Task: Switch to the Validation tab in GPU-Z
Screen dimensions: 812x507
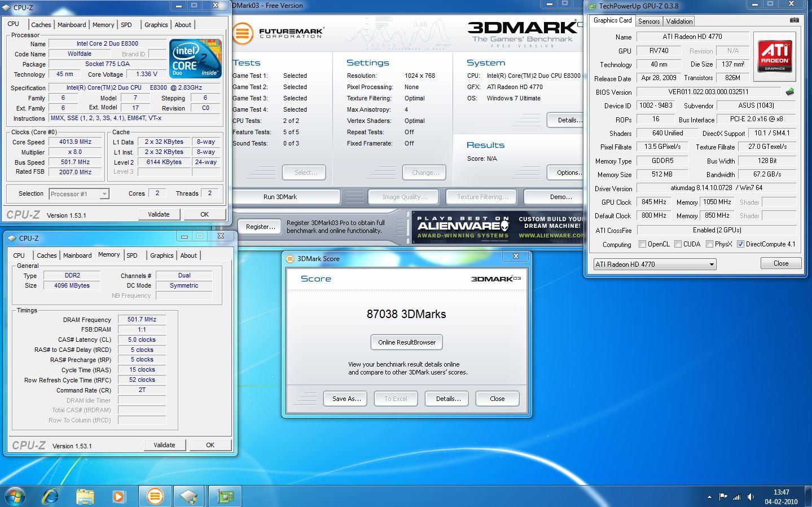Action: point(679,21)
